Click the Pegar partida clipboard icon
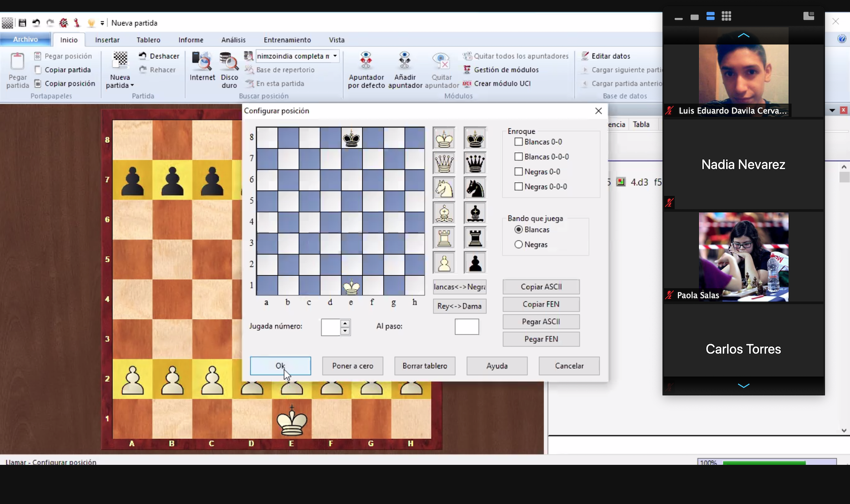The height and width of the screenshot is (504, 850). pos(17,62)
